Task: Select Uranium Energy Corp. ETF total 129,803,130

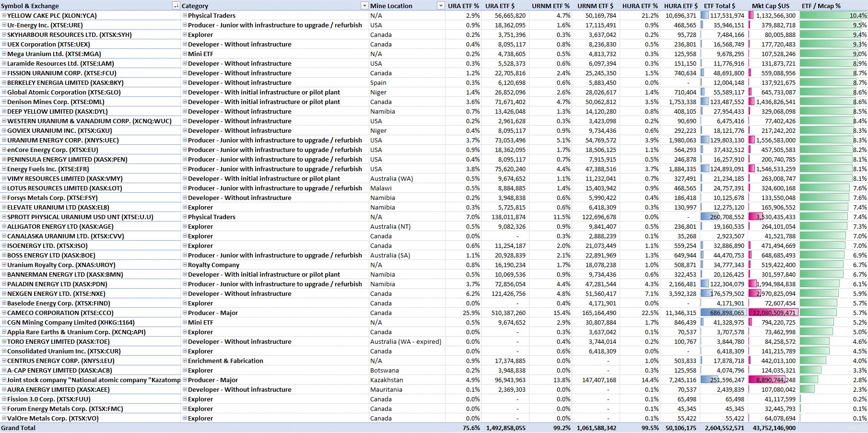Action: 723,140
